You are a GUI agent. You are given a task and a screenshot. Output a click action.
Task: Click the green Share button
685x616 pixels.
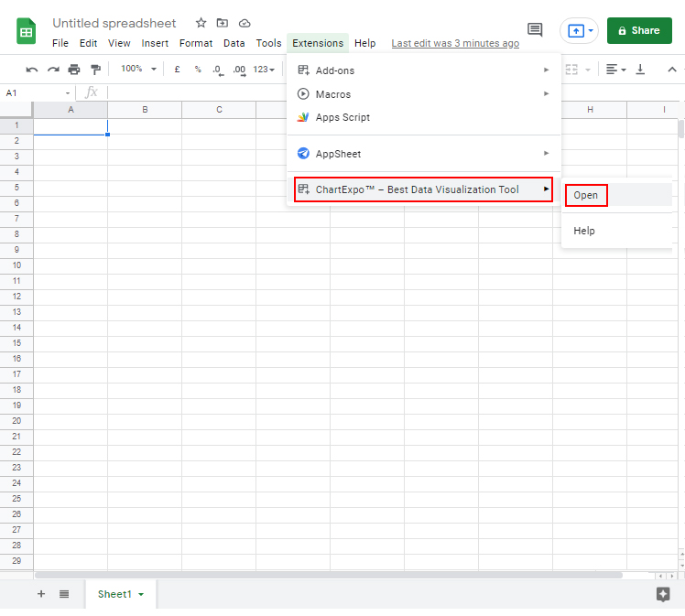coord(639,30)
